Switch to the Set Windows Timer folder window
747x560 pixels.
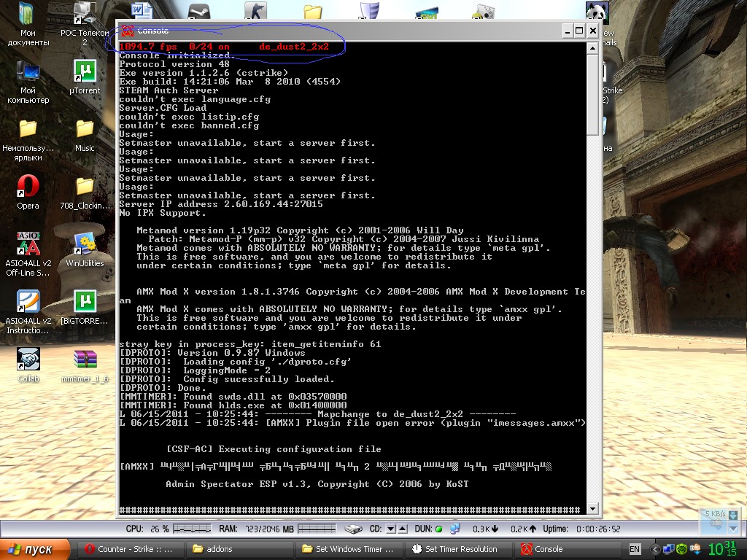(348, 549)
